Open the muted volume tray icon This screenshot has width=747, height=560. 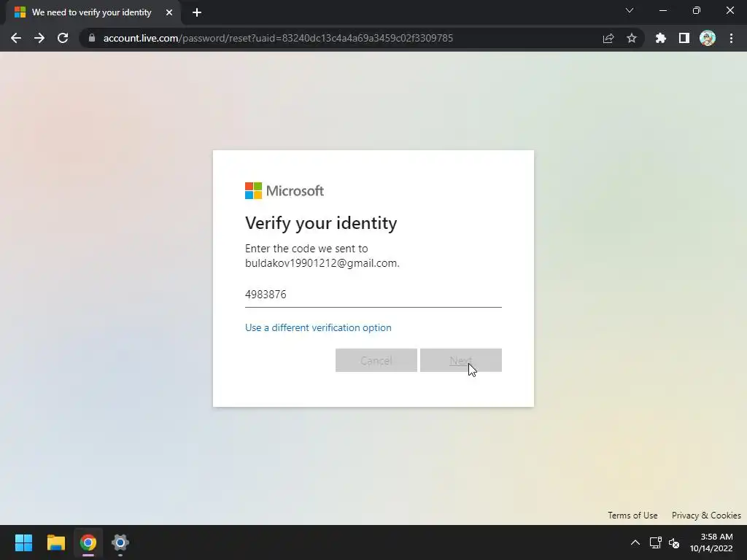click(673, 542)
